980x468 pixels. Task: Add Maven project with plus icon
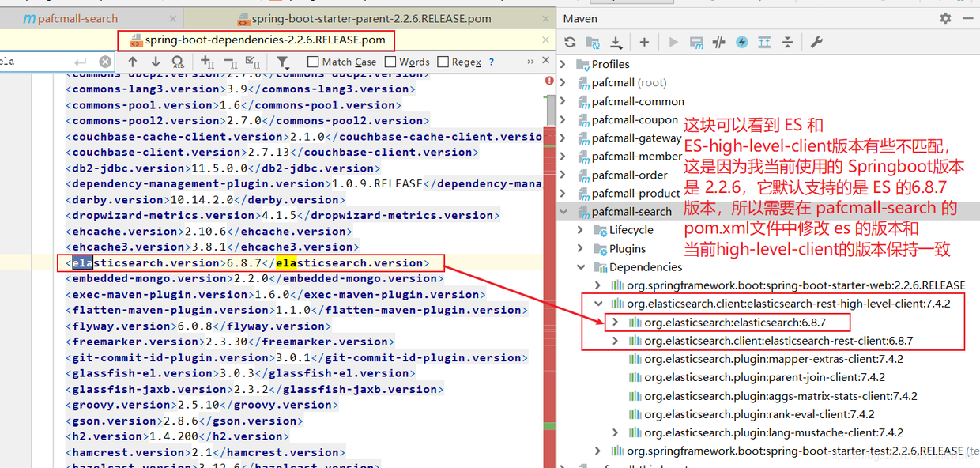(x=644, y=42)
